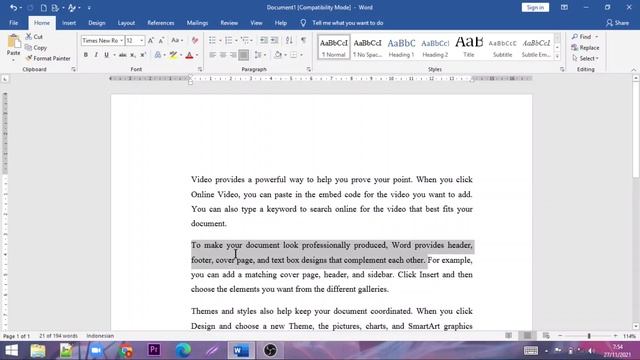Toggle justify paragraph alignment
Screen dimensions: 640x360
(x=243, y=55)
